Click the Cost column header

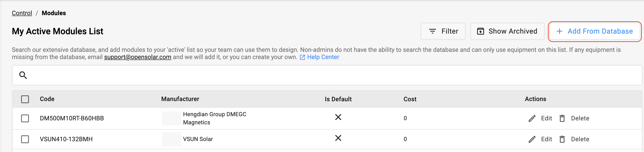[410, 99]
